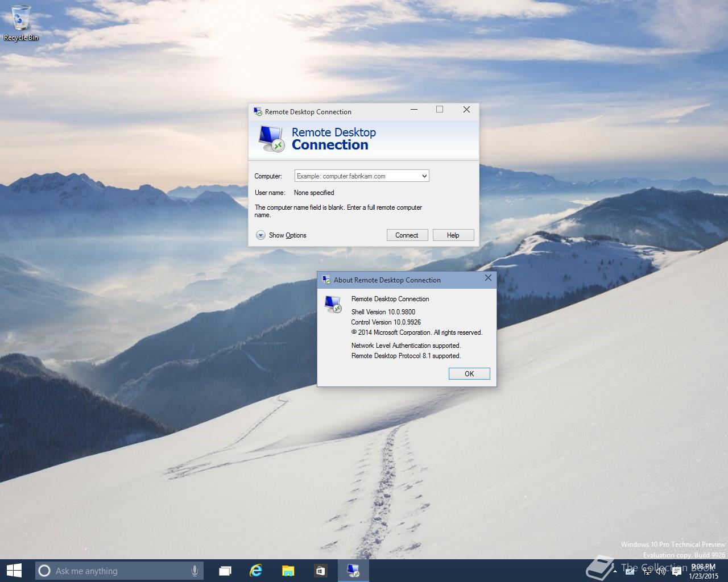Select 'Remote Desktop Protocol 8.1 supported.' text

406,356
